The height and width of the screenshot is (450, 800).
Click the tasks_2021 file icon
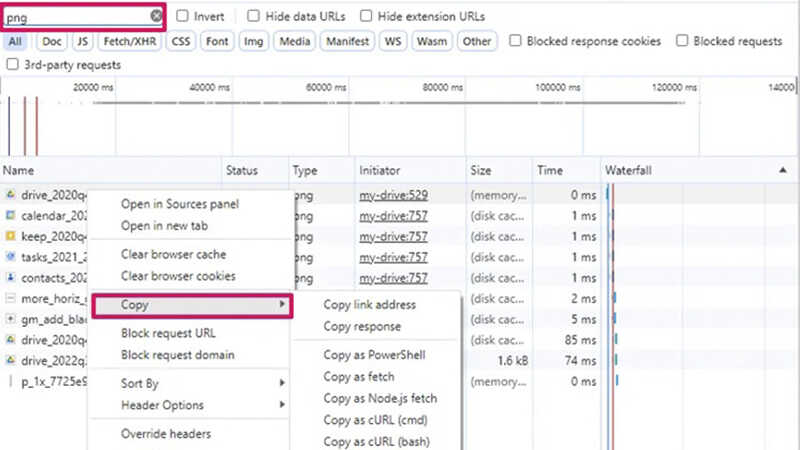[x=10, y=257]
